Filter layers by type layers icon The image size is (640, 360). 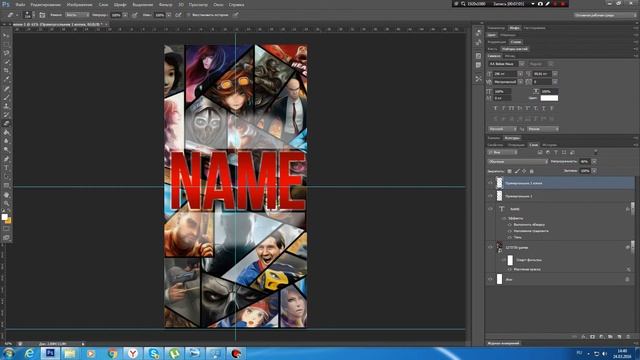pos(556,152)
